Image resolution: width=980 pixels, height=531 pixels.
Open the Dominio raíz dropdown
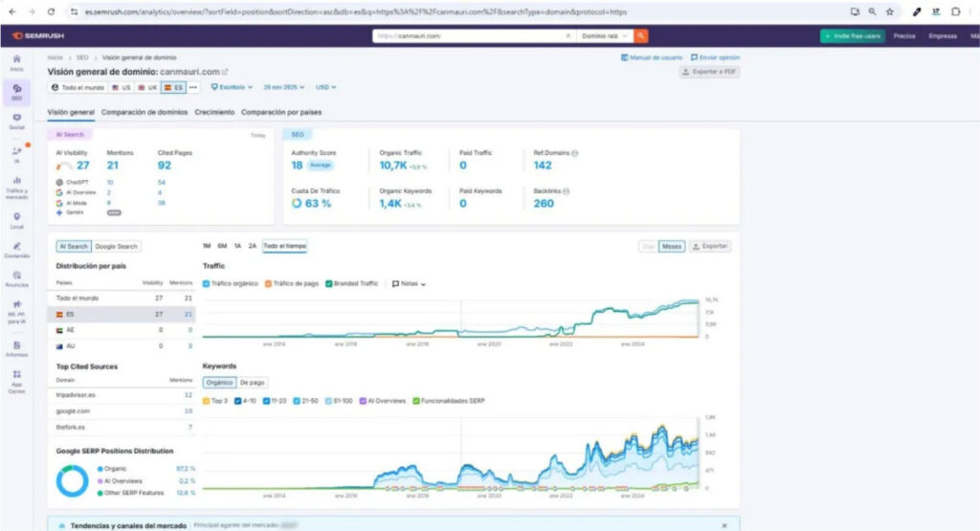[x=605, y=35]
